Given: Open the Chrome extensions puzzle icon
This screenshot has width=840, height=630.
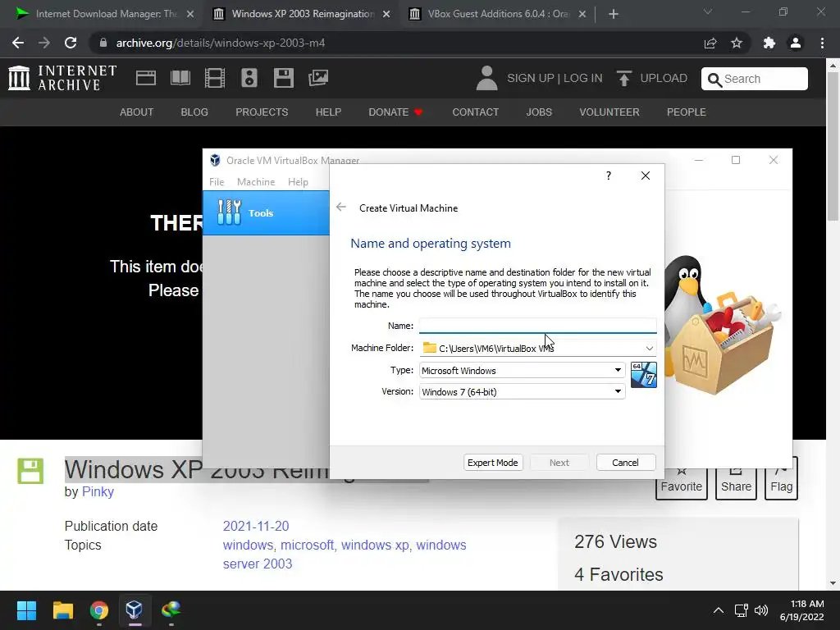Looking at the screenshot, I should tap(769, 43).
